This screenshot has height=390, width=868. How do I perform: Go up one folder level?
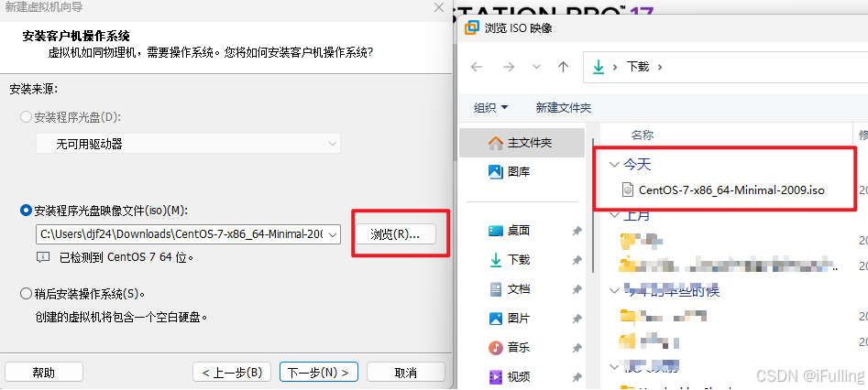click(x=564, y=67)
